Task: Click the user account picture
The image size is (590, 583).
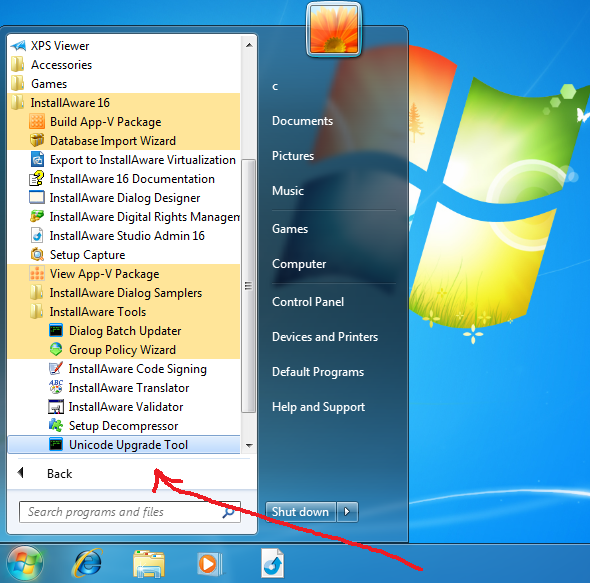Action: tap(334, 29)
